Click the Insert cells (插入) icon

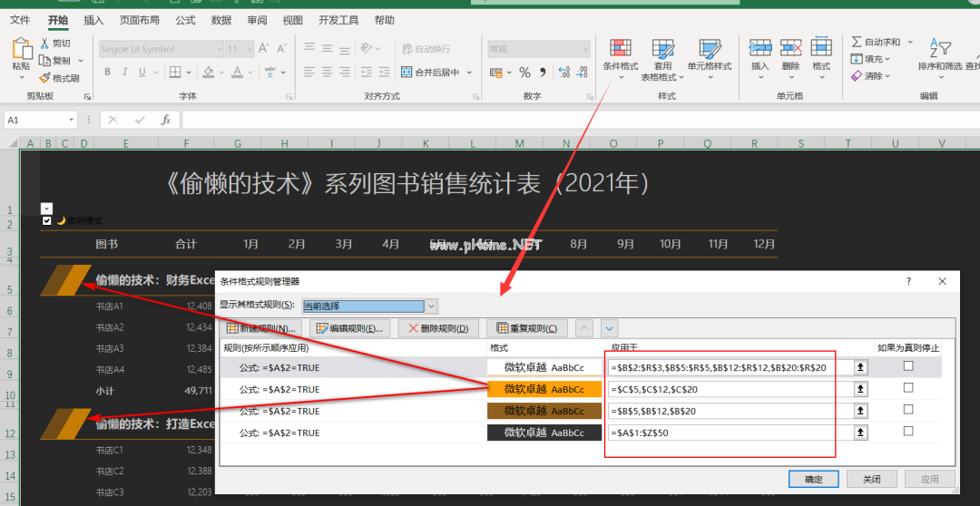[x=760, y=47]
